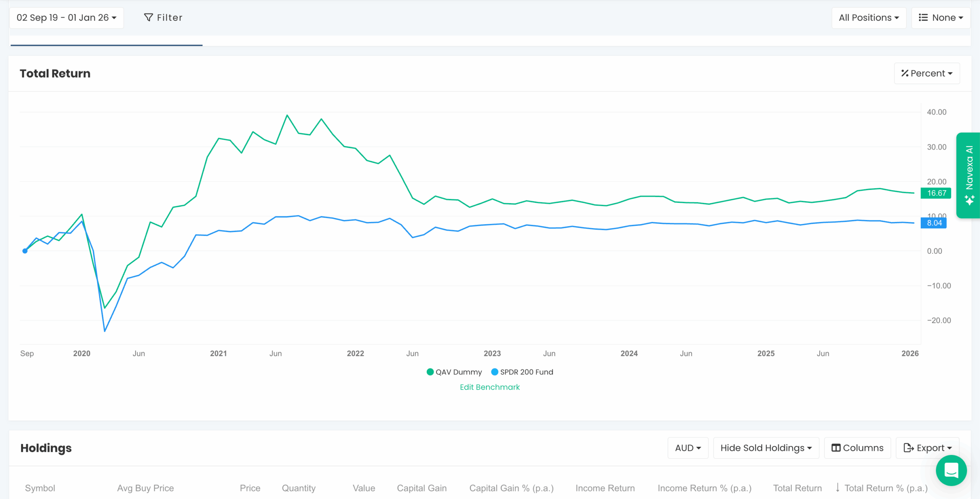Click the percent icon in Percent selector

point(905,73)
